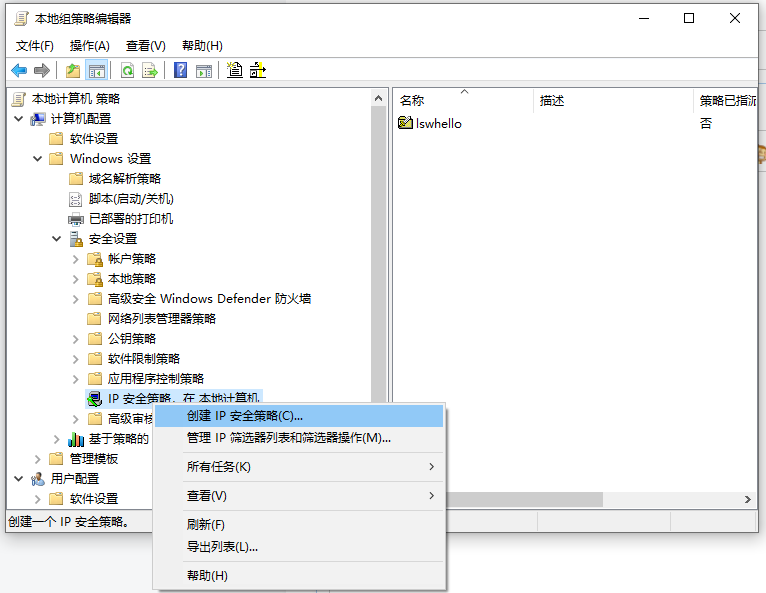Expand the 软件限制策略 node
Image resolution: width=766 pixels, height=593 pixels.
pyautogui.click(x=76, y=359)
